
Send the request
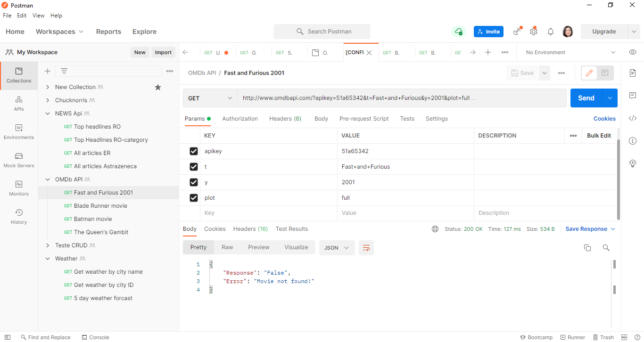click(586, 98)
